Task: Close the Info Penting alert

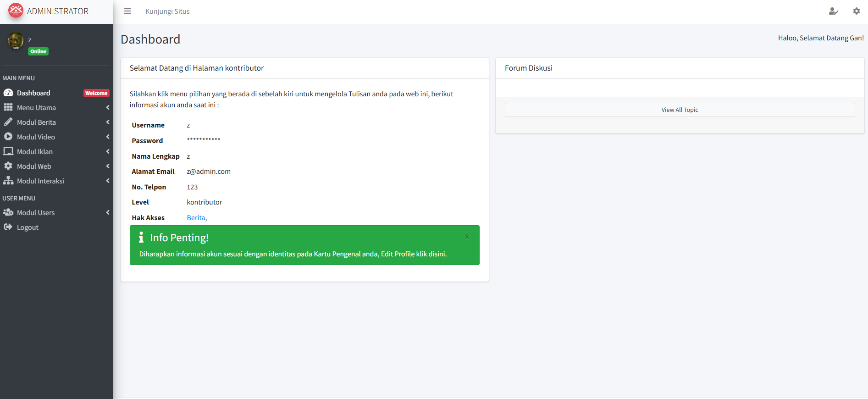Action: tap(467, 237)
